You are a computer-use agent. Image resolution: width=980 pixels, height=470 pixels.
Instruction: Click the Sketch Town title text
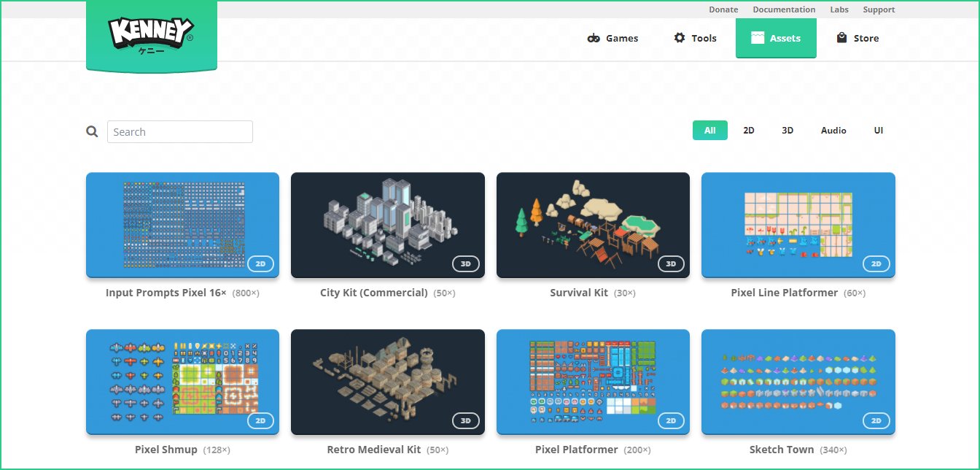pos(782,450)
